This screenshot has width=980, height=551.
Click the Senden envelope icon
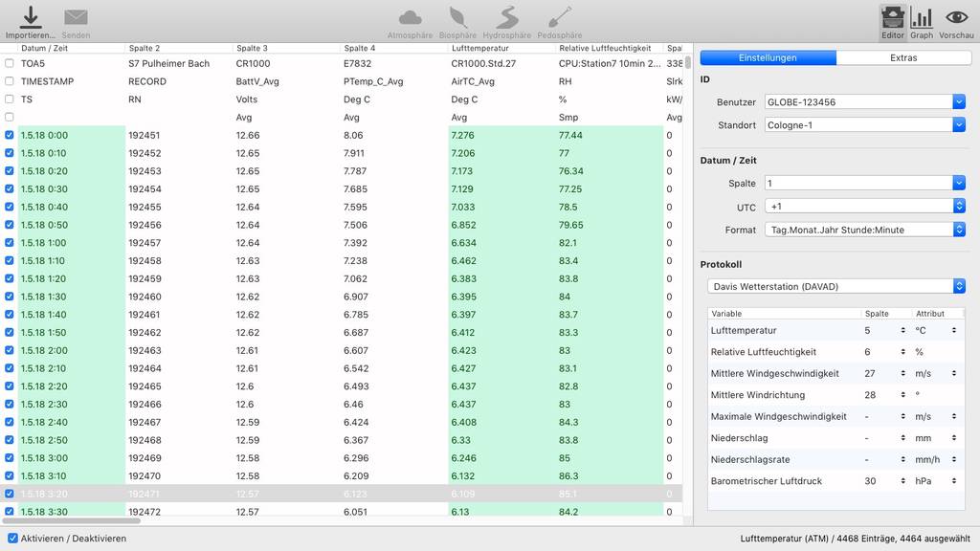pos(76,17)
